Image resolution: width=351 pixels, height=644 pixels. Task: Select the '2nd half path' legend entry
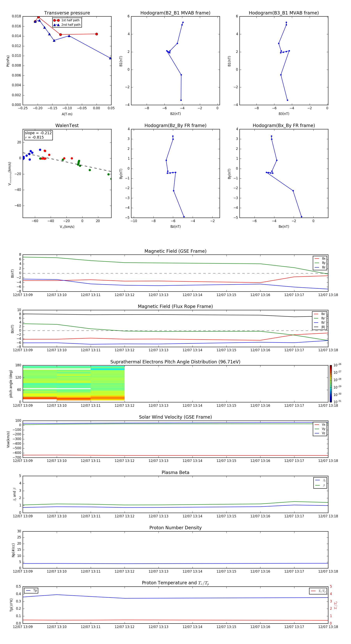(x=67, y=25)
